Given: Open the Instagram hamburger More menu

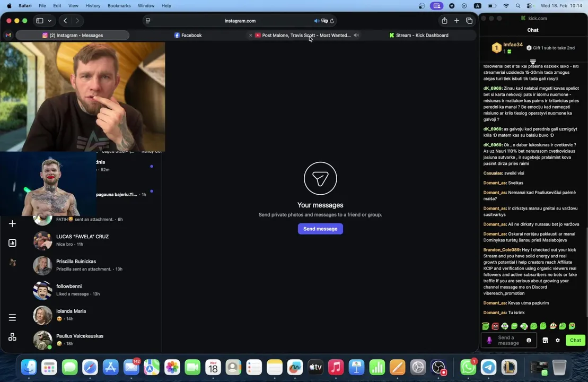Looking at the screenshot, I should (x=12, y=317).
